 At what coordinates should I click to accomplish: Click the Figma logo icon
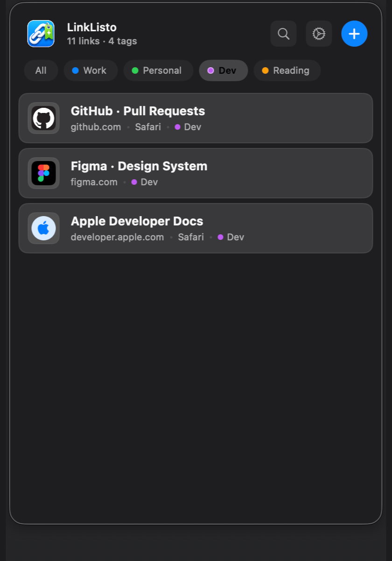click(43, 173)
